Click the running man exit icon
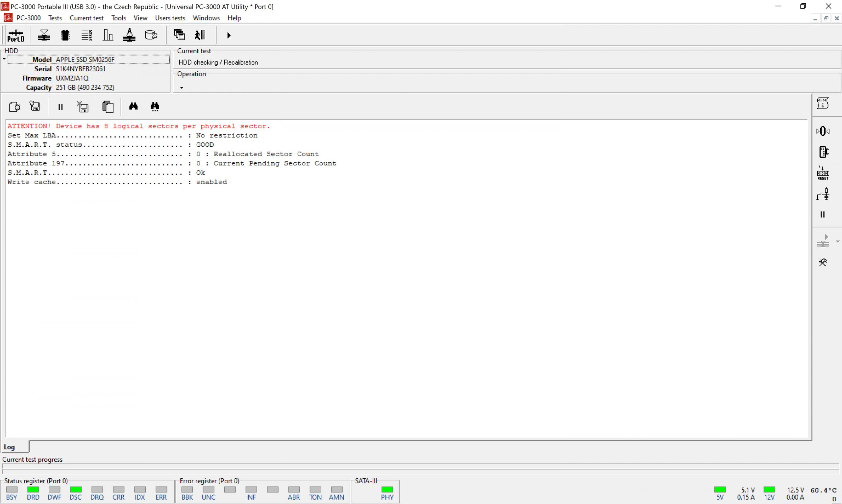 click(x=200, y=35)
